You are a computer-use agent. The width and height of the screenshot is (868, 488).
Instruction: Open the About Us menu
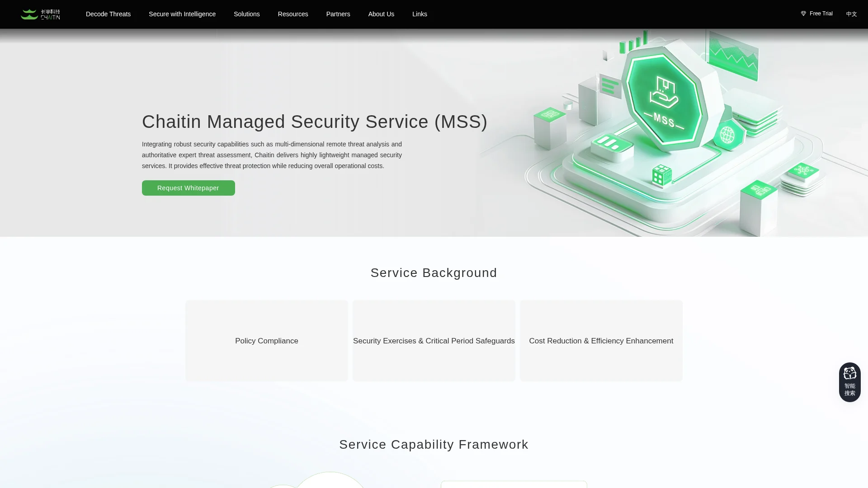pos(381,14)
